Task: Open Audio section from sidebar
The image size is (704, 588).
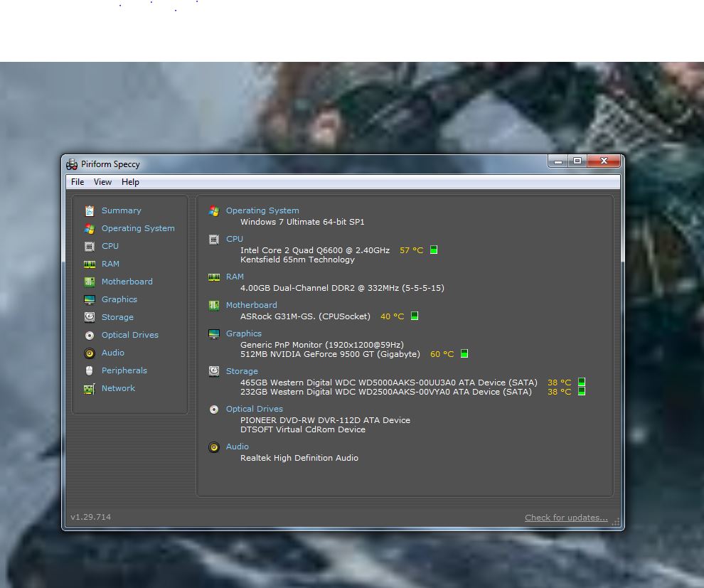Action: (112, 353)
